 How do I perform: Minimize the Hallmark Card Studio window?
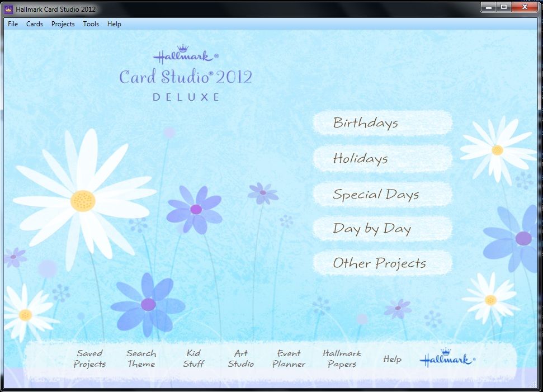click(x=489, y=7)
